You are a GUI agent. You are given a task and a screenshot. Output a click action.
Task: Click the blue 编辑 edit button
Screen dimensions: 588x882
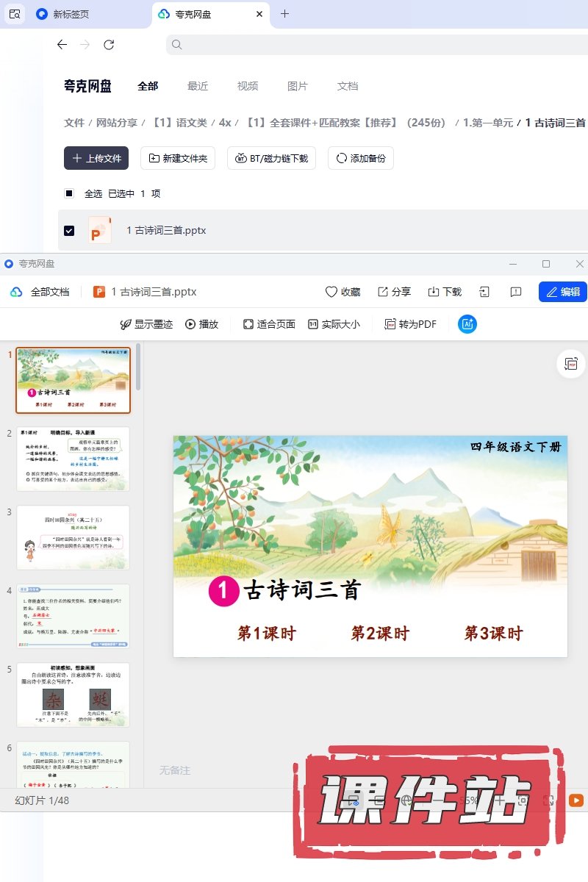pos(562,292)
